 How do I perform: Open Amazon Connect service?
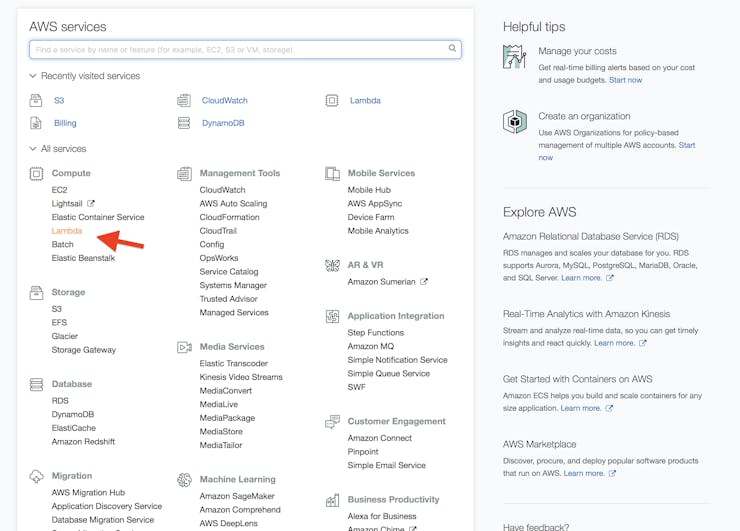pyautogui.click(x=380, y=438)
